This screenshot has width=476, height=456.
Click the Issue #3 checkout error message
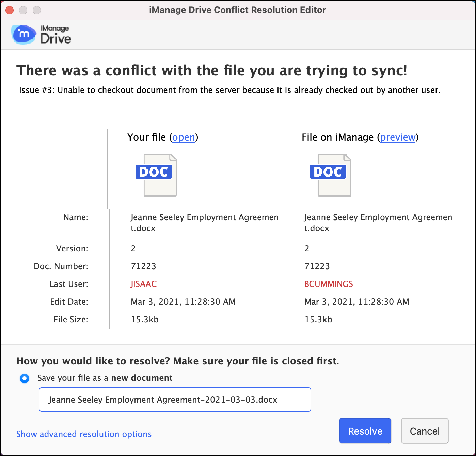(x=229, y=90)
